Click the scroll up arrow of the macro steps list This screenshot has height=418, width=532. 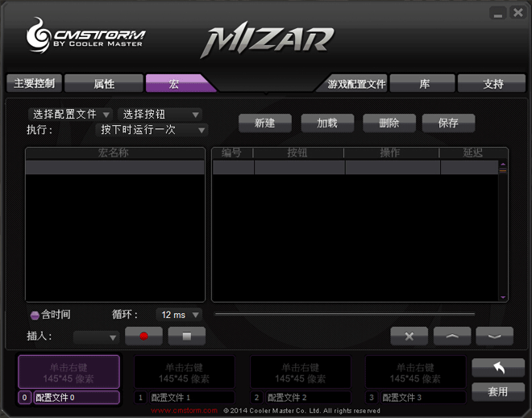point(503,165)
